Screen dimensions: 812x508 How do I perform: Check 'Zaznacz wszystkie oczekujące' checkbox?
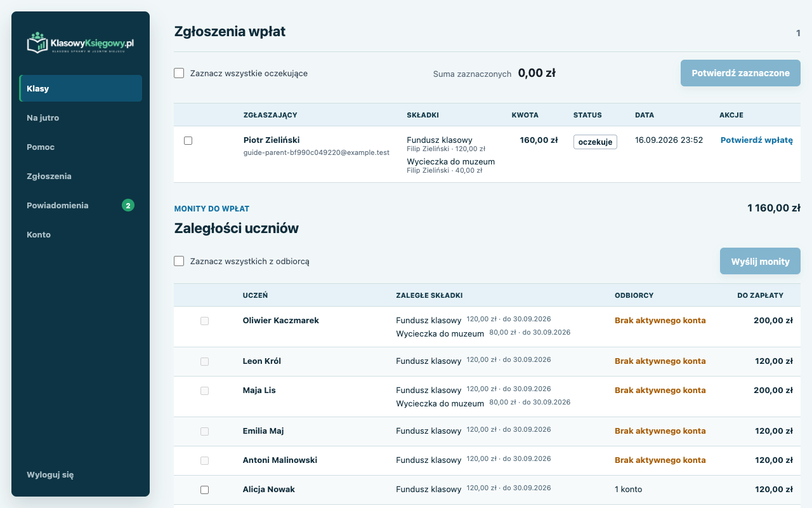point(179,73)
